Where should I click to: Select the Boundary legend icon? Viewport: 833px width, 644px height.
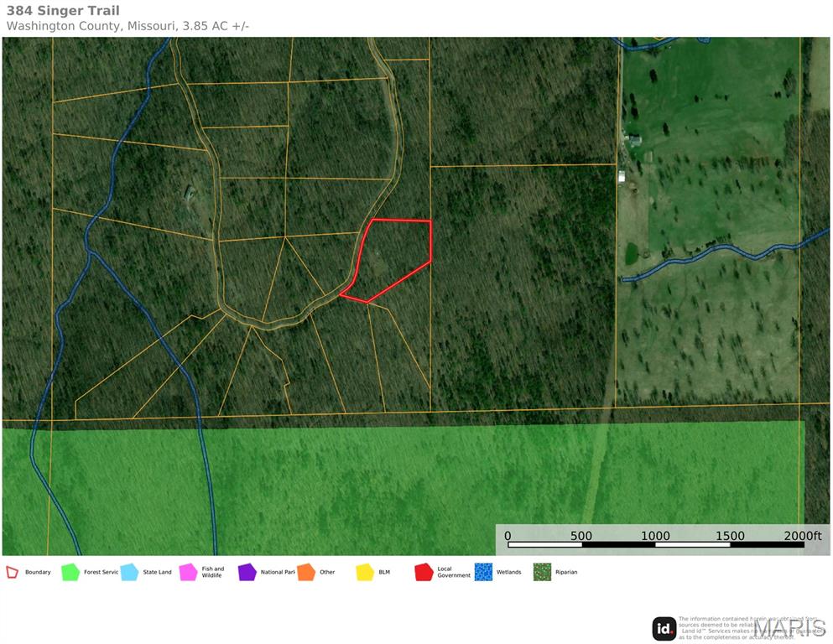(x=12, y=572)
